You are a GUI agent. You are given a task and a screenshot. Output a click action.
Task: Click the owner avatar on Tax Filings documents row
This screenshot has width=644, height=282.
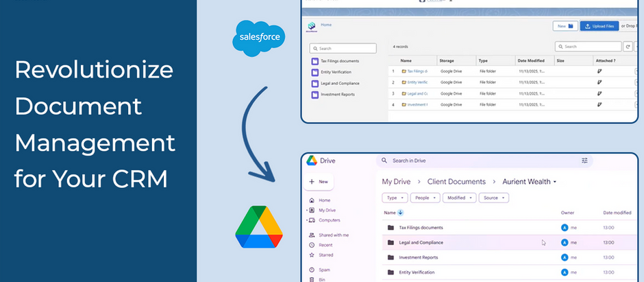(x=565, y=228)
